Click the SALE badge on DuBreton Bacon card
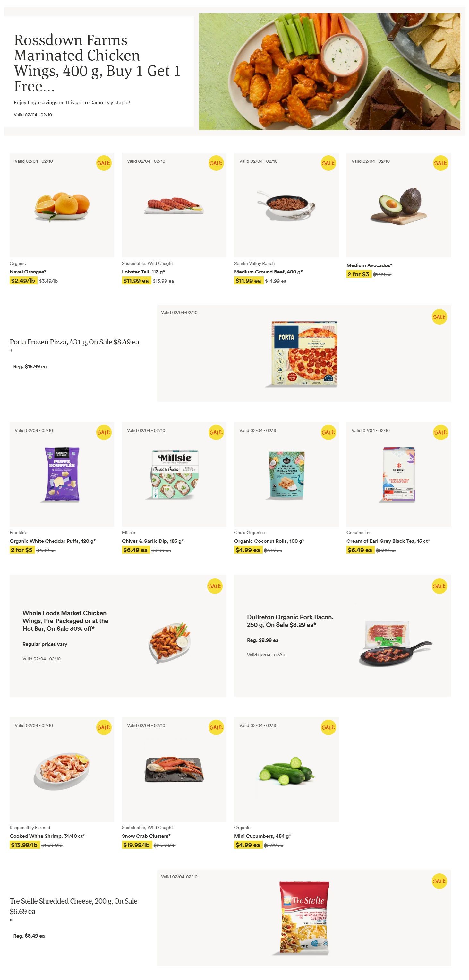The image size is (469, 980). [439, 586]
